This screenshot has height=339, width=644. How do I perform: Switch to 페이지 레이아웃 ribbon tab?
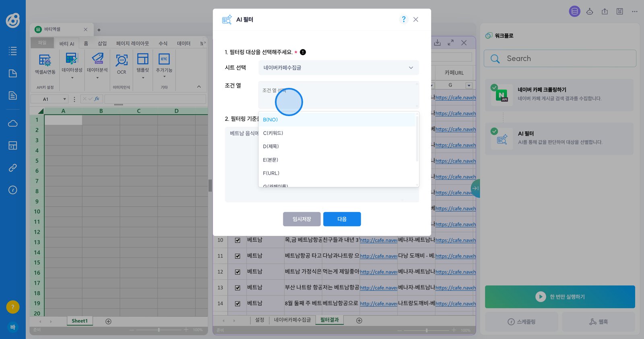tap(132, 44)
